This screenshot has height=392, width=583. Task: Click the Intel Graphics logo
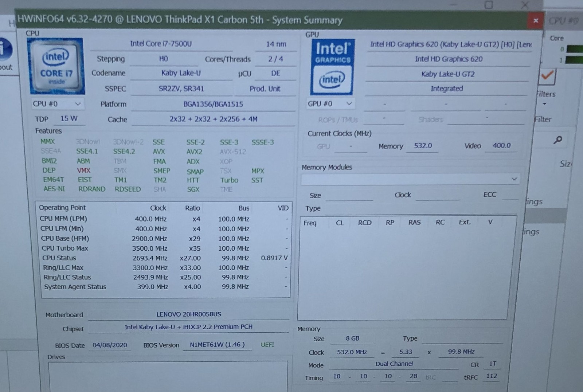pyautogui.click(x=332, y=67)
